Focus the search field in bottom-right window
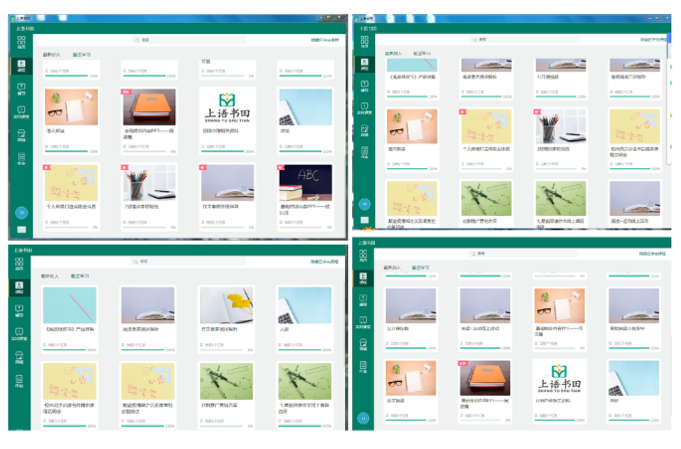Screen dimensions: 681x449 (524, 253)
